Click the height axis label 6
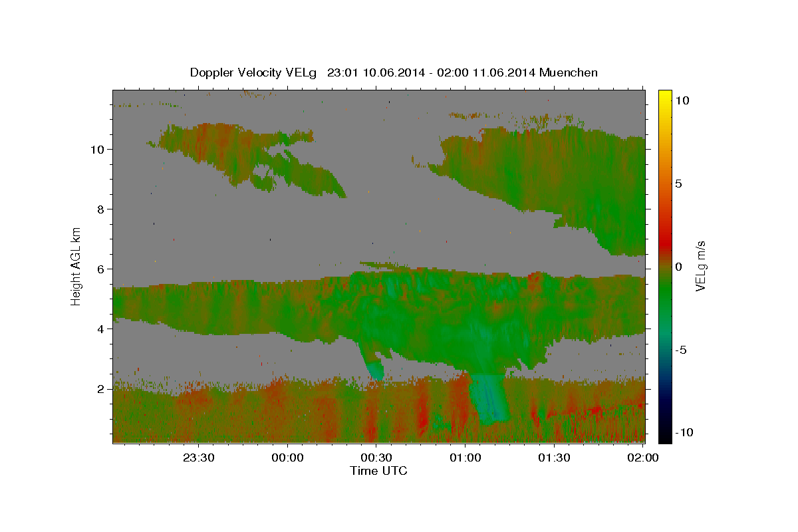The width and height of the screenshot is (798, 532). [100, 269]
